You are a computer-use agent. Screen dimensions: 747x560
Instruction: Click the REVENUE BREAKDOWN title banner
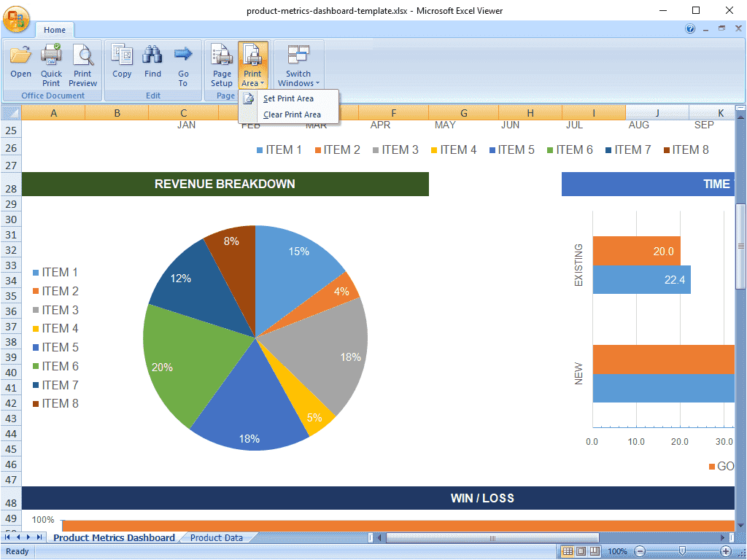pos(225,184)
